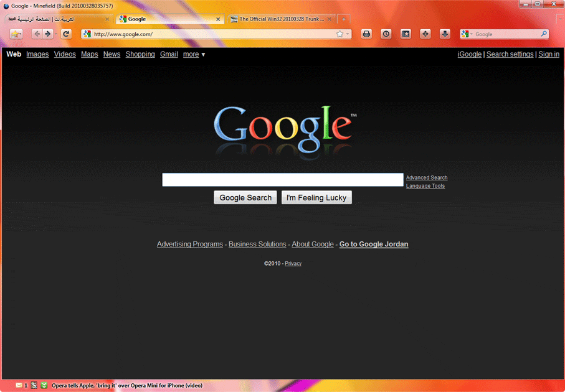Select the Web item

tap(14, 54)
